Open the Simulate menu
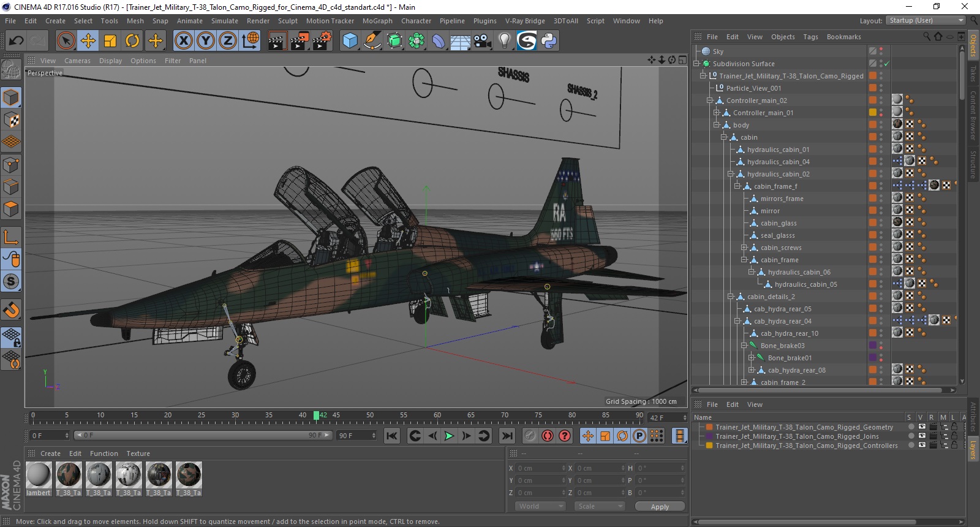The height and width of the screenshot is (527, 980). tap(224, 21)
